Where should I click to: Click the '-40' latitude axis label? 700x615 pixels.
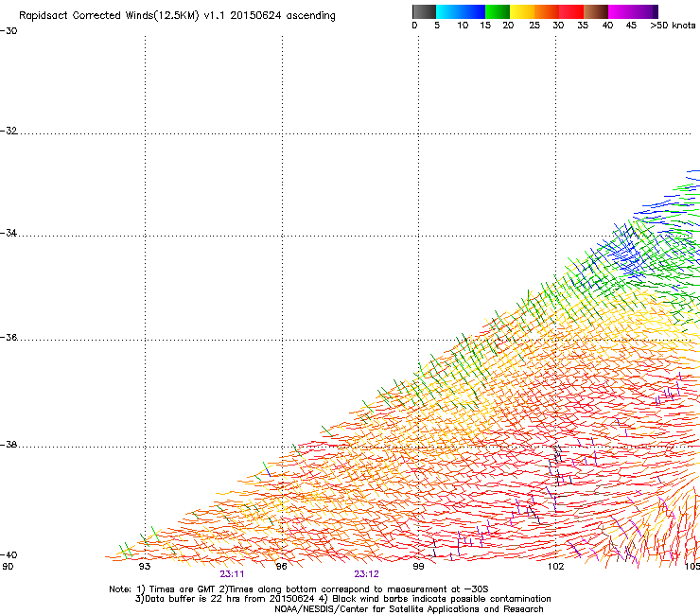[9, 555]
